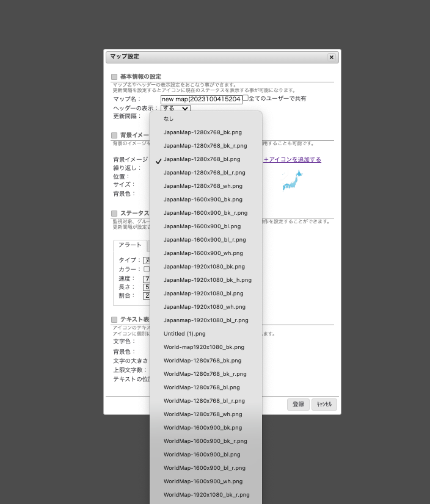Click ＋アイコンを追加する link
430x504 pixels.
292,159
